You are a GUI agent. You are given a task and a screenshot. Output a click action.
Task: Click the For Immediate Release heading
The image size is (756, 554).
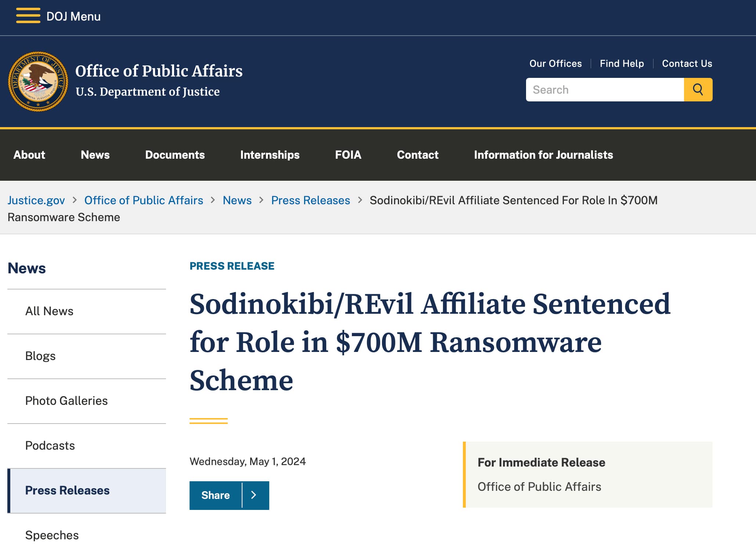pyautogui.click(x=541, y=462)
